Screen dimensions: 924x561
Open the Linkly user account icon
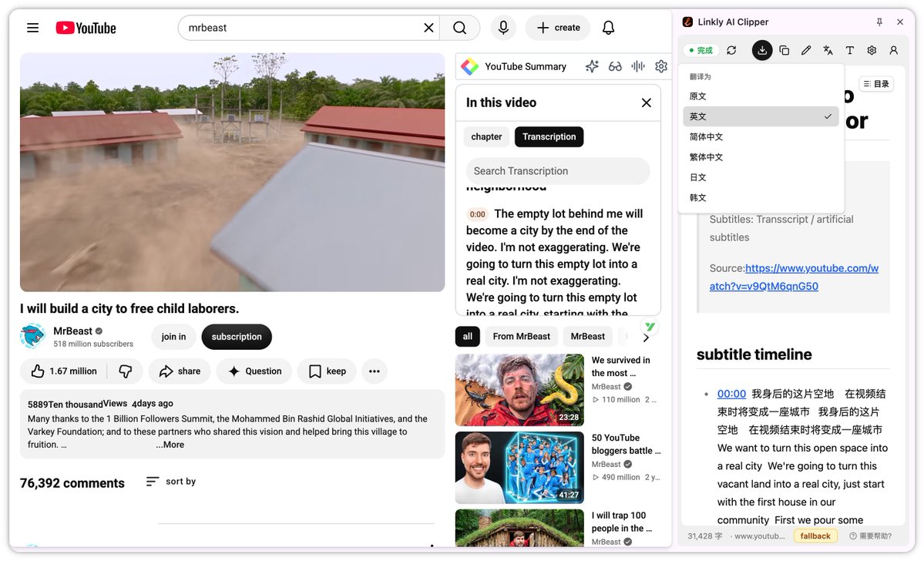(893, 50)
